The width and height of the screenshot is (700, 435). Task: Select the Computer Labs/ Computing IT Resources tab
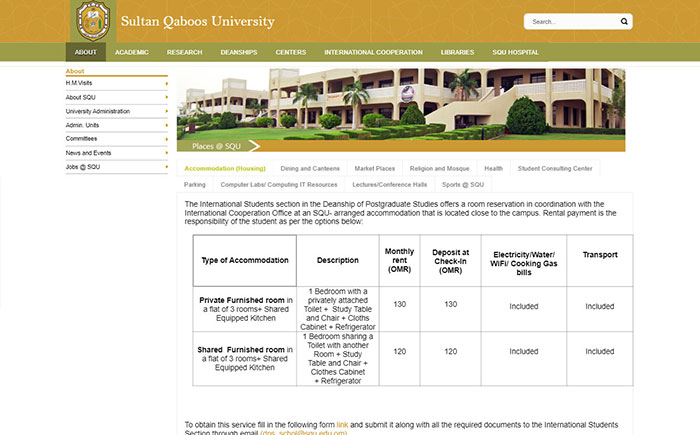(279, 184)
